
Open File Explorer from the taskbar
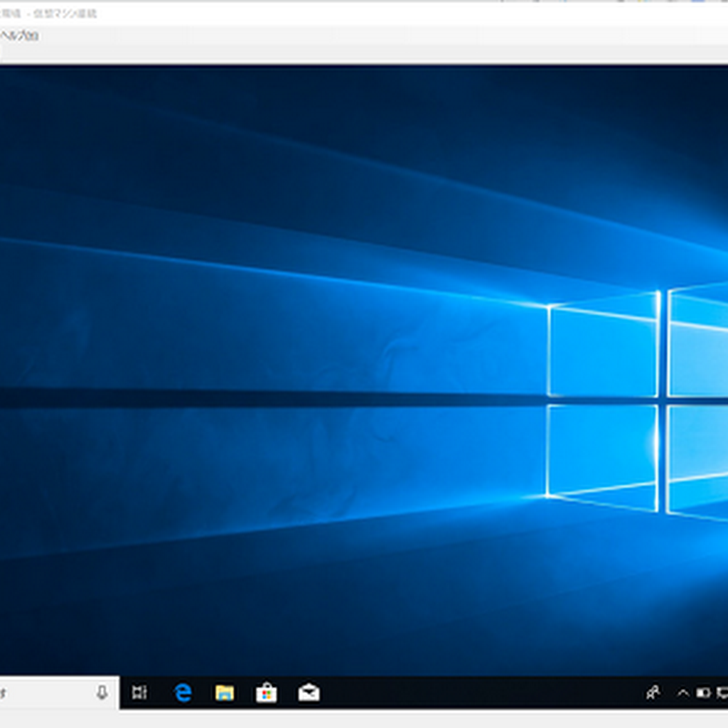[225, 692]
